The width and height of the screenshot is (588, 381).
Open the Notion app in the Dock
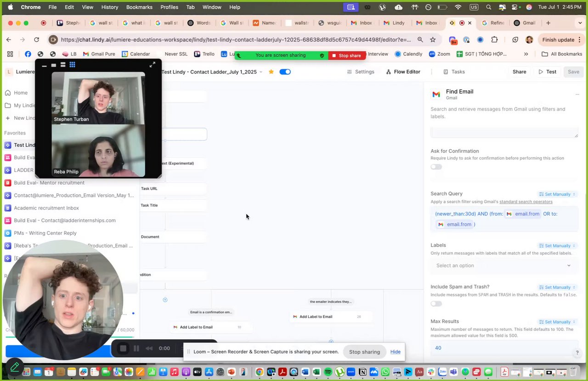pyautogui.click(x=362, y=372)
